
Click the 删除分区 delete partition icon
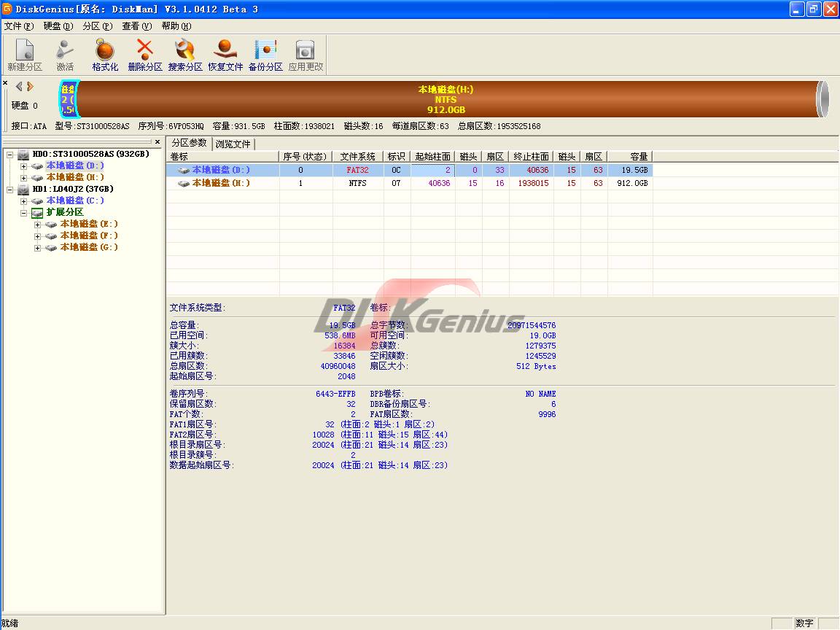click(x=144, y=55)
